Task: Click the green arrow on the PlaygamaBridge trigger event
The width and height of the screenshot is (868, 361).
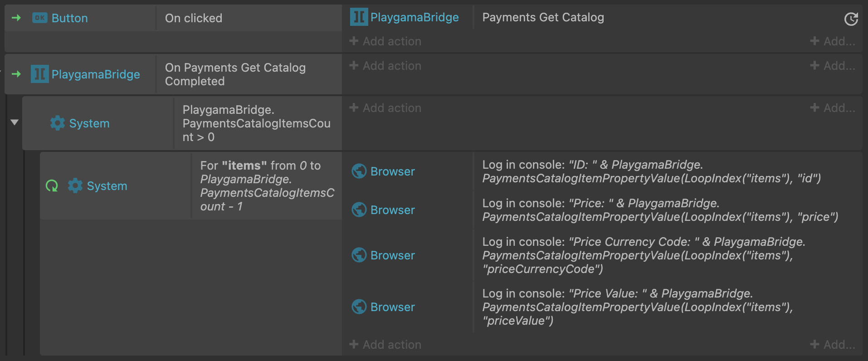Action: click(x=17, y=74)
